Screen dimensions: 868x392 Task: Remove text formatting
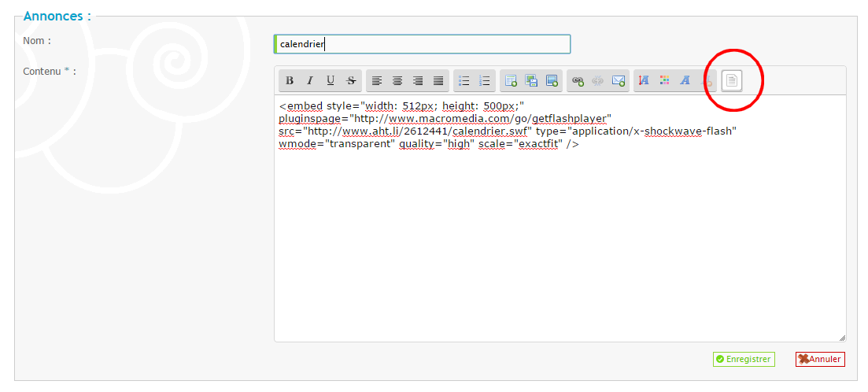[x=707, y=81]
